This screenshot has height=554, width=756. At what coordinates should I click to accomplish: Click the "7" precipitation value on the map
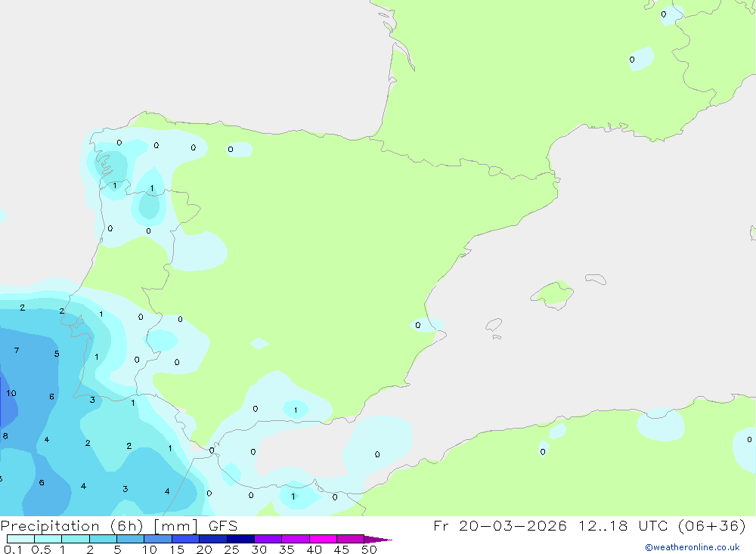click(x=17, y=351)
